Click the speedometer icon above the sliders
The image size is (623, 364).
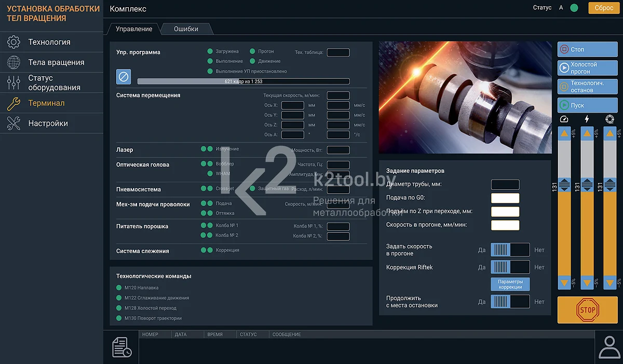(564, 119)
